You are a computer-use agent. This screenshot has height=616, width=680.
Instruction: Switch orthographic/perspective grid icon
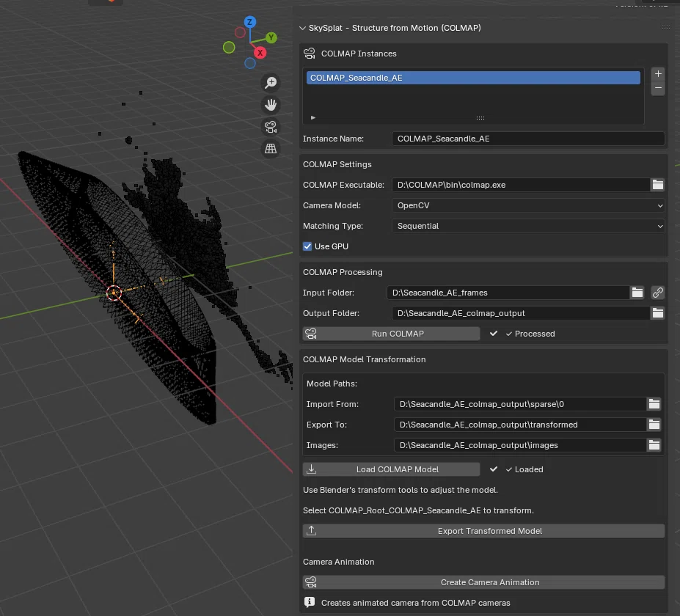pyautogui.click(x=271, y=149)
